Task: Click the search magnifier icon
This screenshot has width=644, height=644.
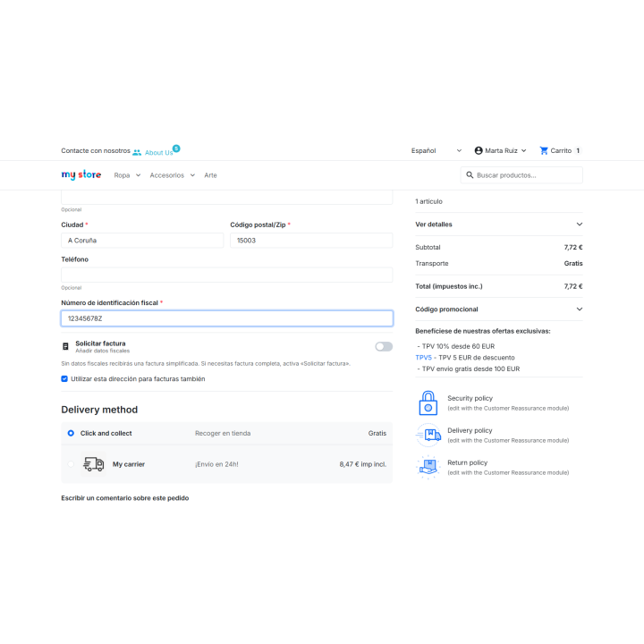Action: pos(470,175)
